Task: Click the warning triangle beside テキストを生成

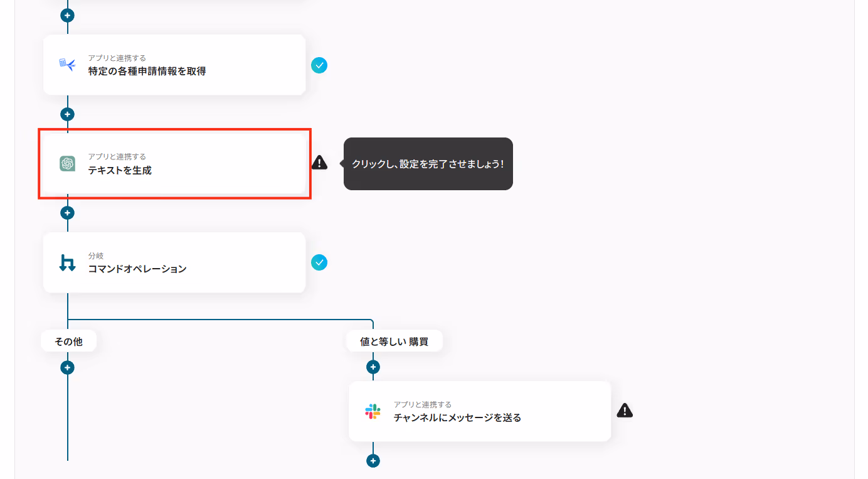Action: coord(319,163)
